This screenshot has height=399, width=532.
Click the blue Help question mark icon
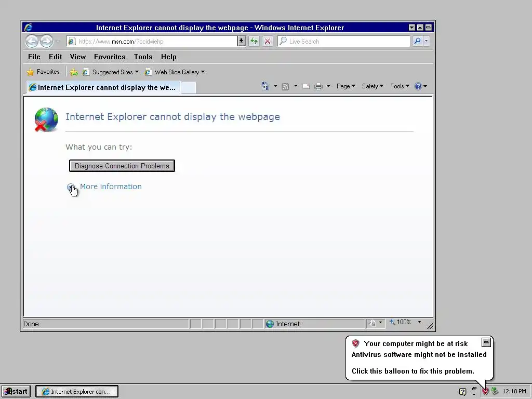(418, 86)
